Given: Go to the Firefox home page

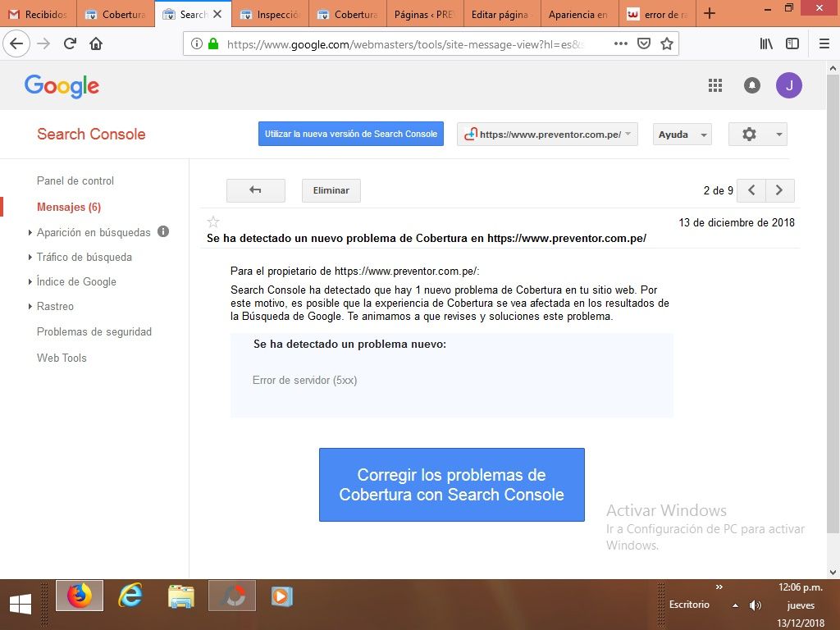Looking at the screenshot, I should (x=96, y=43).
